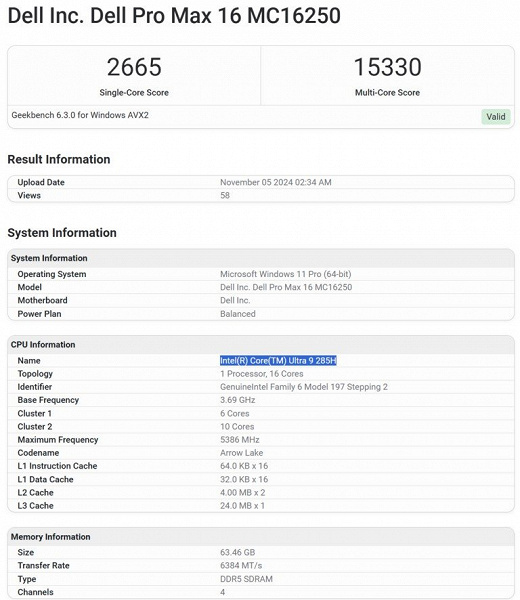The width and height of the screenshot is (520, 600).
Task: Click the L3 Cache 24.0 MB value
Action: click(x=242, y=505)
